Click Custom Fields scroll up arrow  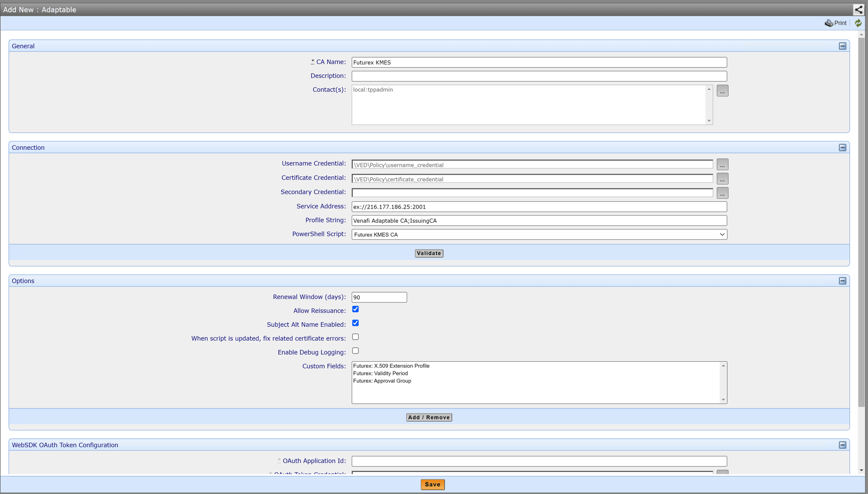coord(723,366)
